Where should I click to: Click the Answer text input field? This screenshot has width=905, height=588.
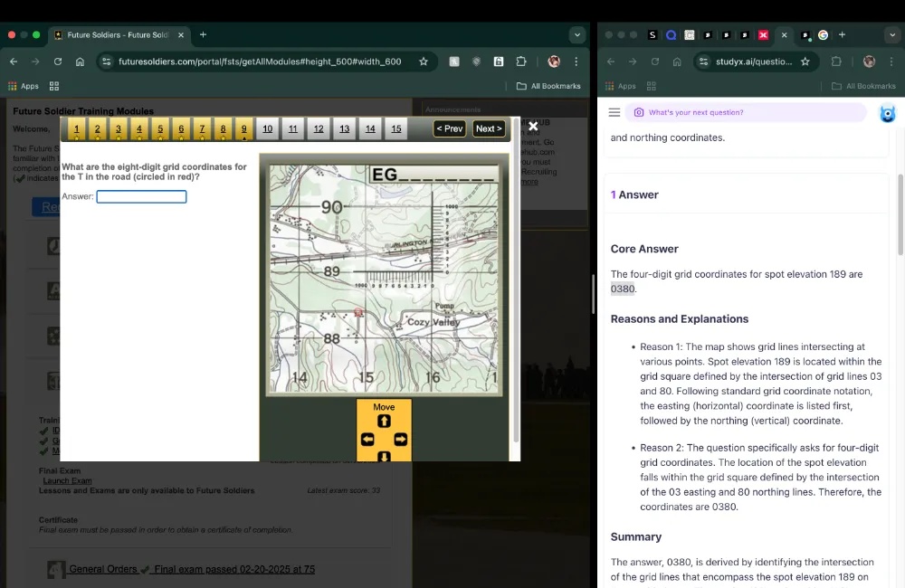[141, 196]
